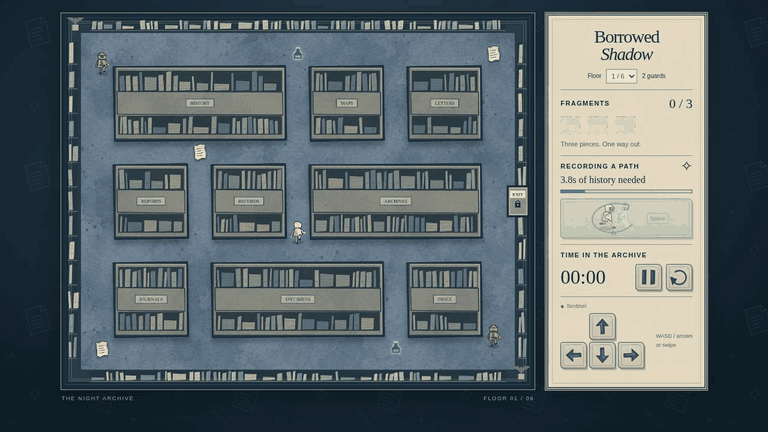Click the history needed progress bar

[626, 192]
